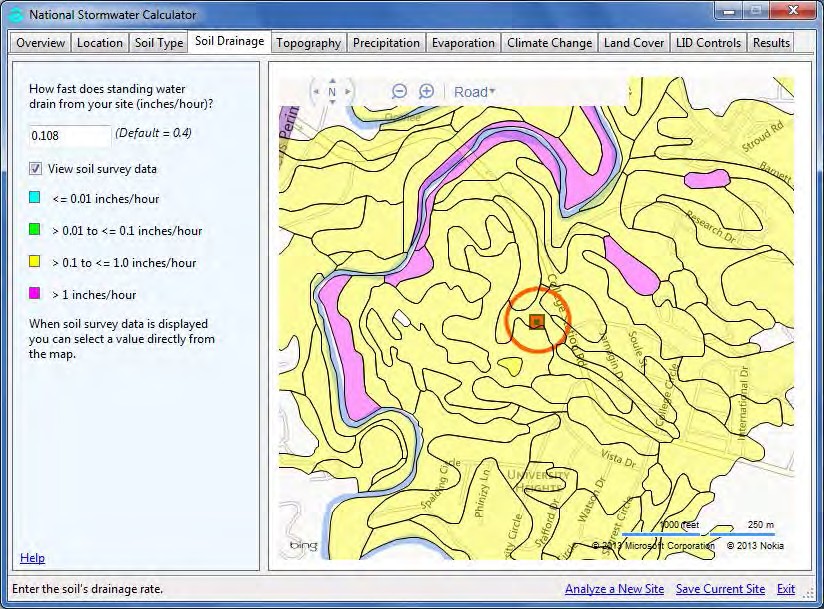This screenshot has width=824, height=609.
Task: Select the Land Cover tab
Action: tap(633, 43)
